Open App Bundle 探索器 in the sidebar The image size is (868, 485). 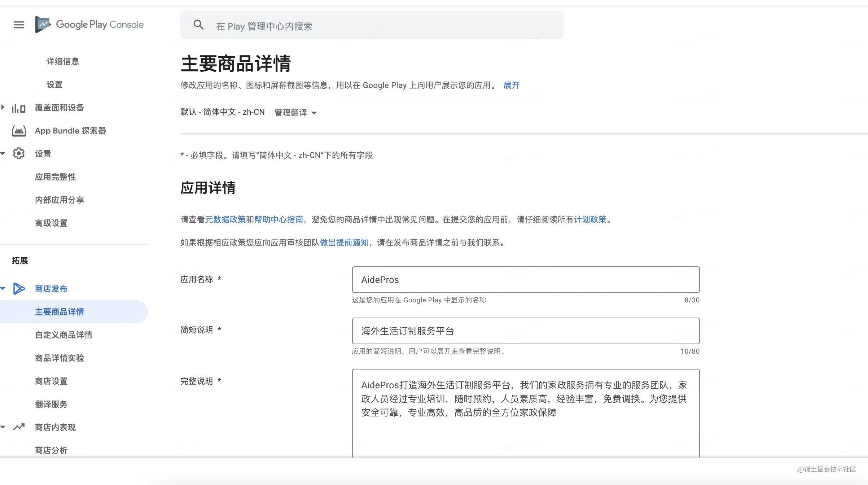(x=70, y=131)
